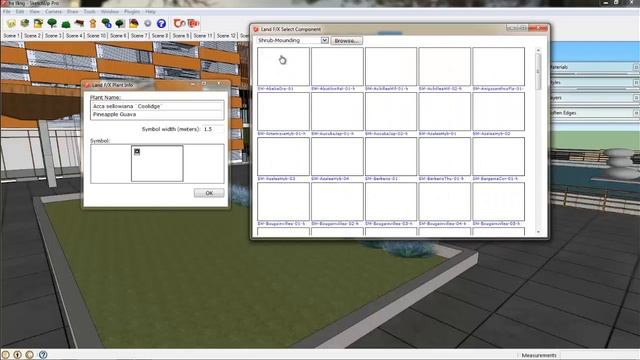Switch to the Scene 10 tab

(96, 36)
